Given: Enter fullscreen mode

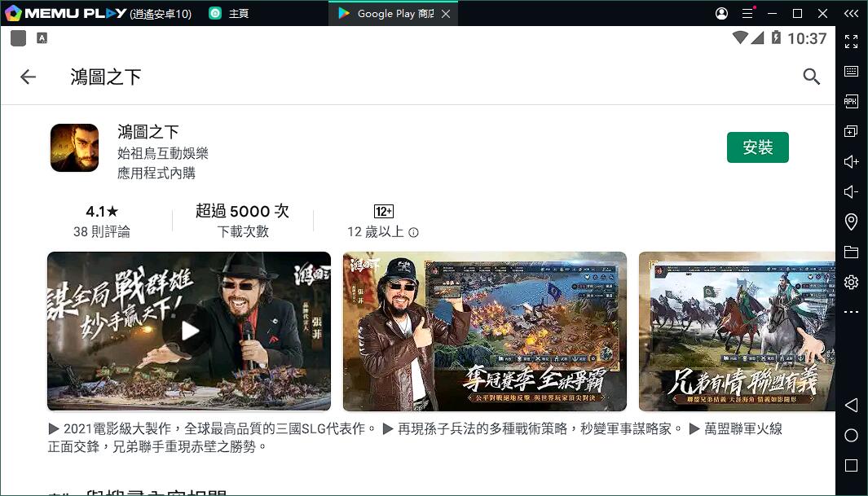Looking at the screenshot, I should (x=851, y=42).
